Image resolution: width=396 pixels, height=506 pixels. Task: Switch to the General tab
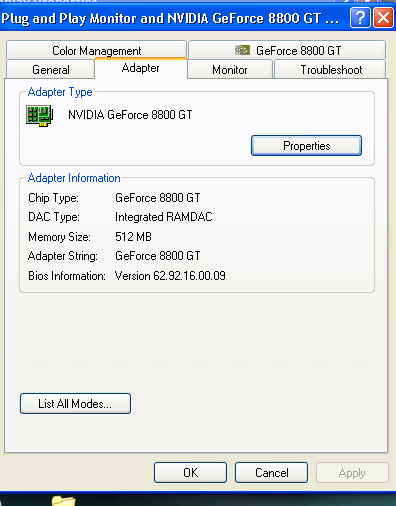click(51, 69)
